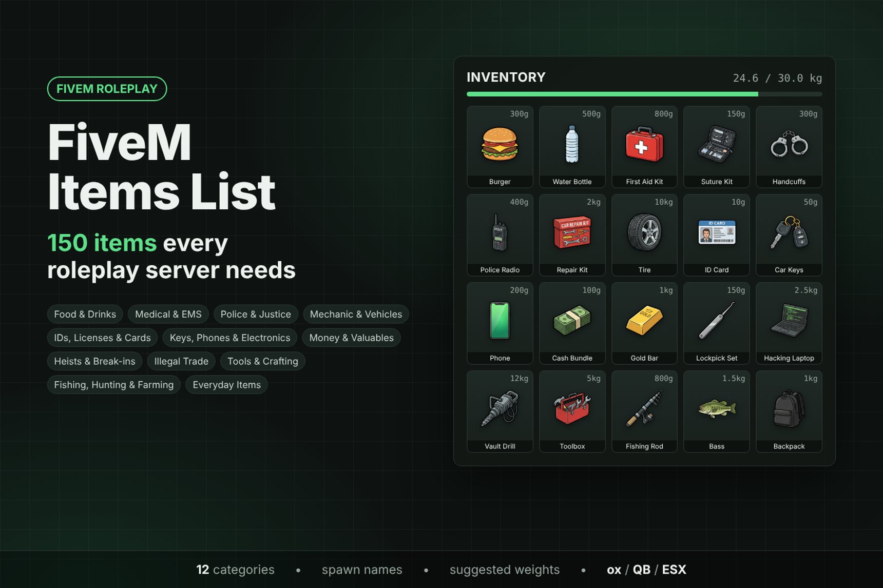This screenshot has height=588, width=883.
Task: Choose the Police Radio item
Action: click(x=500, y=235)
